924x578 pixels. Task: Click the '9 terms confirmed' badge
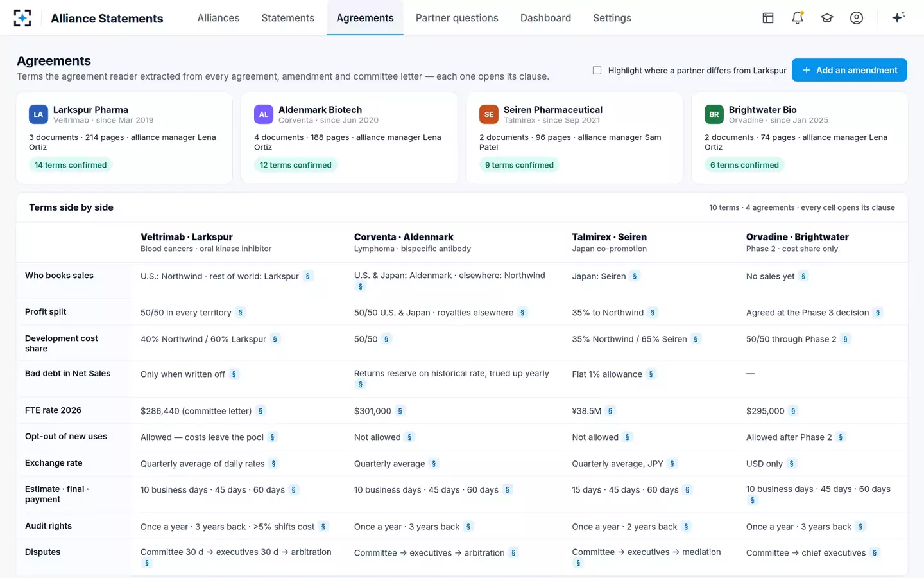(x=519, y=165)
